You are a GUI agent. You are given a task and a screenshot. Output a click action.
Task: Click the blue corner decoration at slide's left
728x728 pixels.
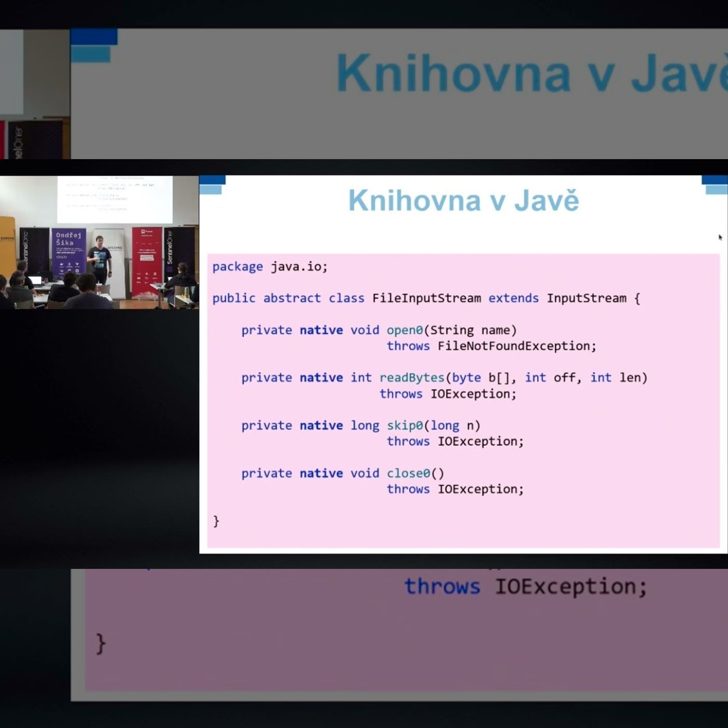[x=212, y=185]
